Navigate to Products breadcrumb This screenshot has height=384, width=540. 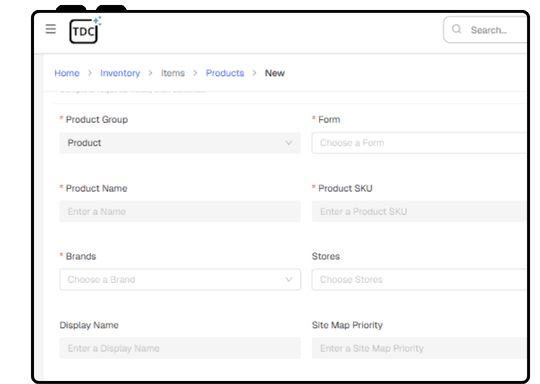pos(225,73)
